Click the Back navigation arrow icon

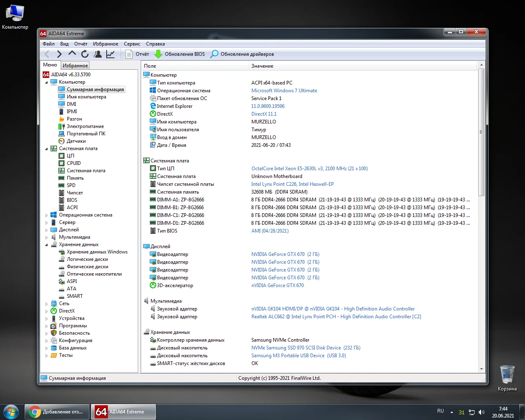pos(47,54)
